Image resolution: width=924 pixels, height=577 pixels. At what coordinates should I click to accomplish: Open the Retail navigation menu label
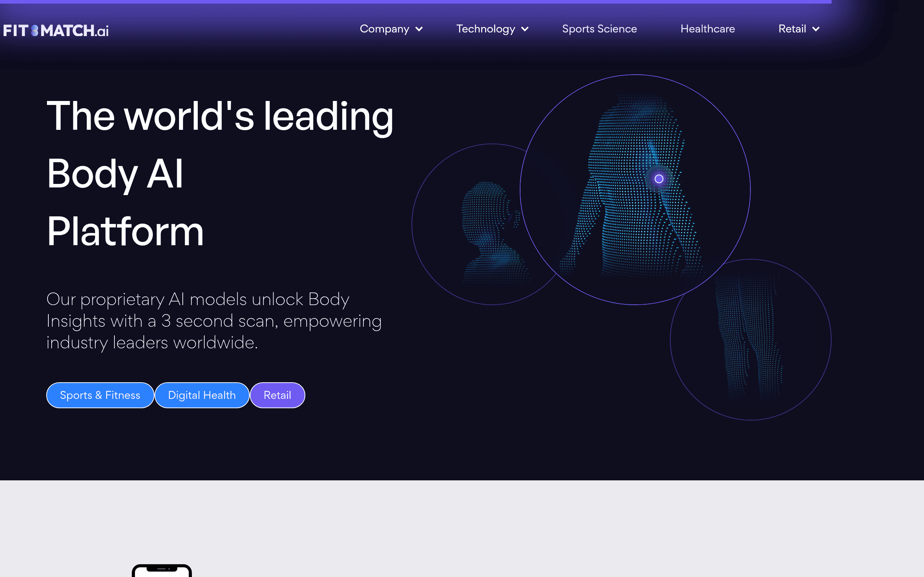pyautogui.click(x=792, y=29)
